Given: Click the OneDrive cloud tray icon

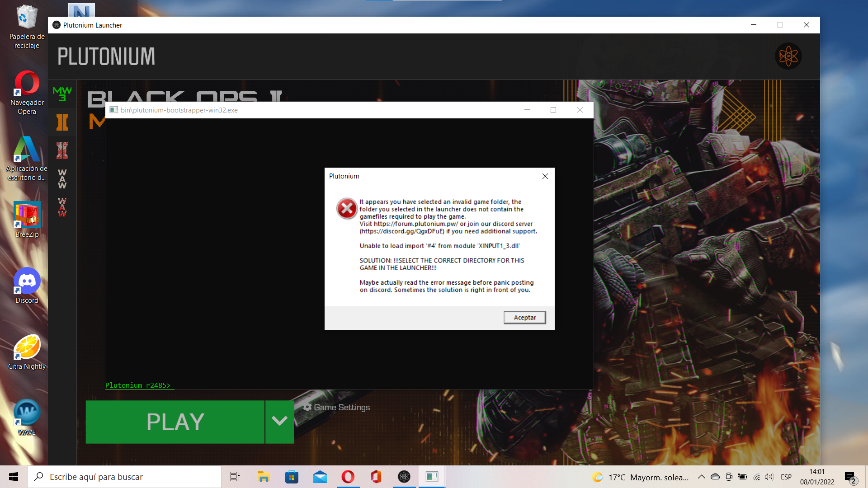Looking at the screenshot, I should 715,477.
